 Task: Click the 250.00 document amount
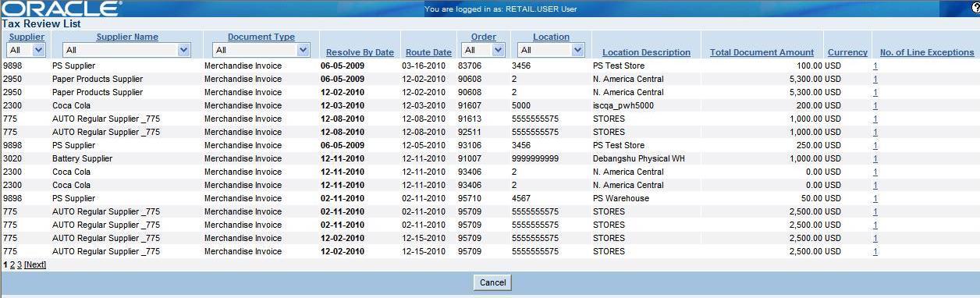(809, 145)
